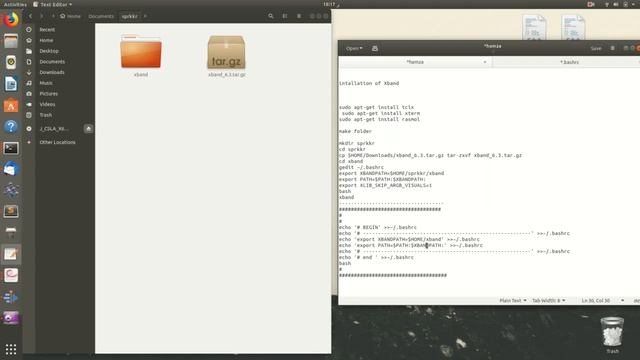This screenshot has width=640, height=360.
Task: Open the screen recorder icon in dock
Action: point(11,318)
